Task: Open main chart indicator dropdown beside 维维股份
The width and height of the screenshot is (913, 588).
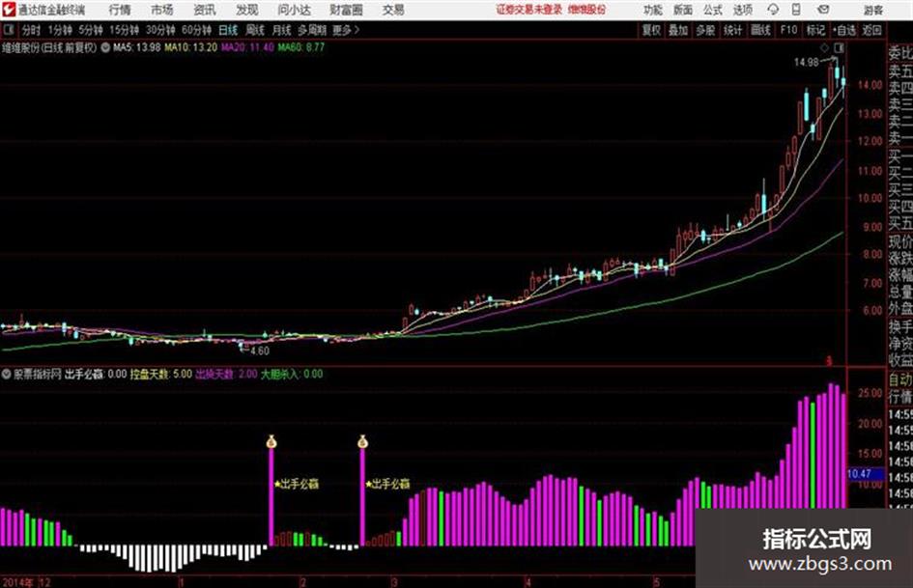Action: click(105, 47)
